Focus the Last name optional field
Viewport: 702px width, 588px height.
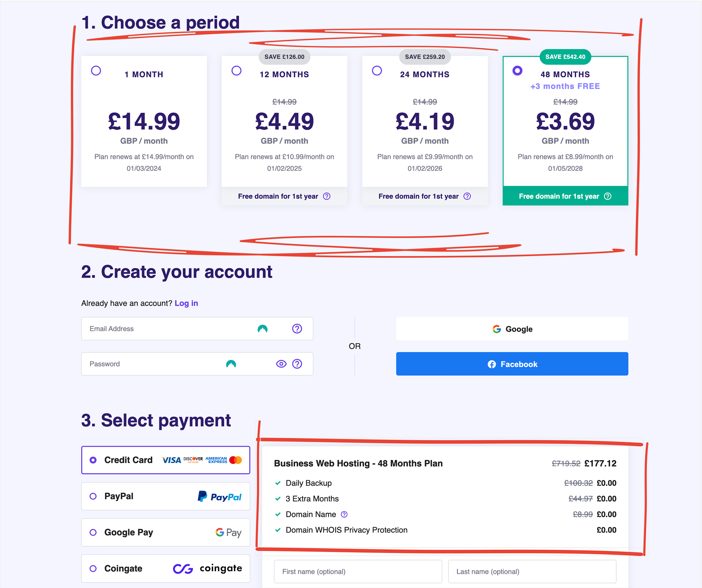pyautogui.click(x=532, y=571)
